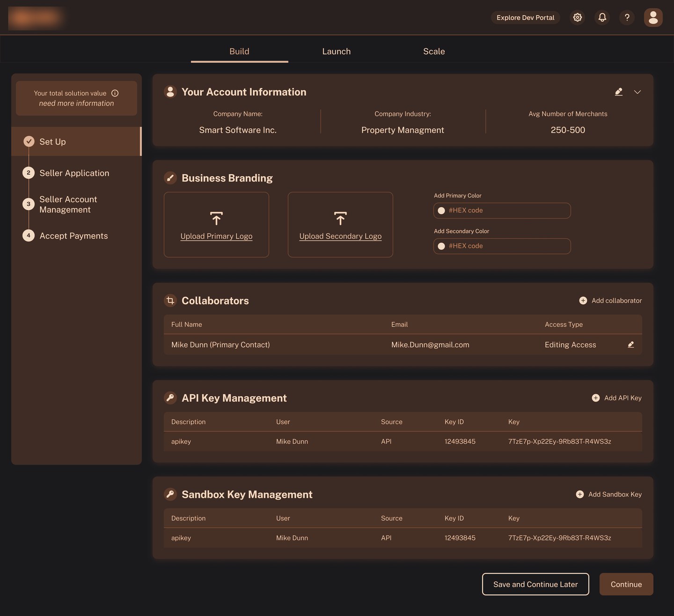Click primary color swatch circle
The image size is (674, 616).
[441, 211]
